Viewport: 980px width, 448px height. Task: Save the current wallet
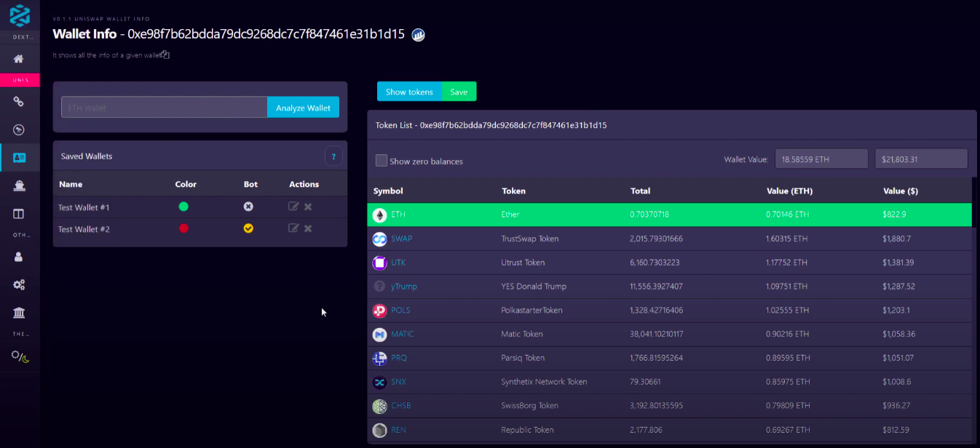(459, 92)
